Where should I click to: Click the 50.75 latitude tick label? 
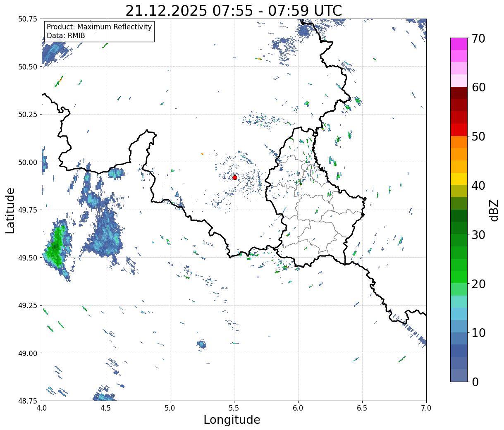(28, 19)
